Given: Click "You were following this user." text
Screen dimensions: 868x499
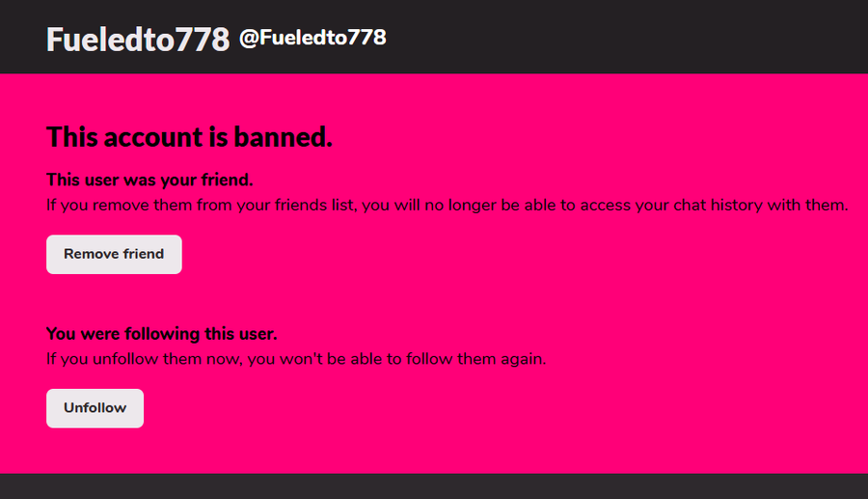Looking at the screenshot, I should pyautogui.click(x=161, y=334).
